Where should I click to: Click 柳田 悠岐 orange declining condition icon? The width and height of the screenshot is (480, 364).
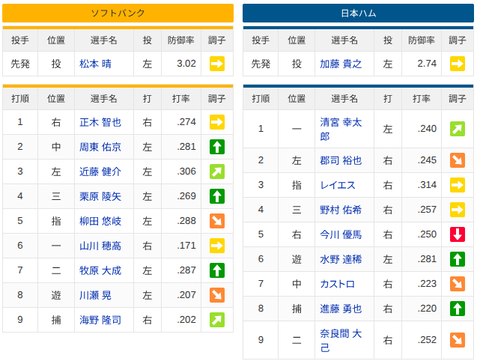tap(217, 221)
